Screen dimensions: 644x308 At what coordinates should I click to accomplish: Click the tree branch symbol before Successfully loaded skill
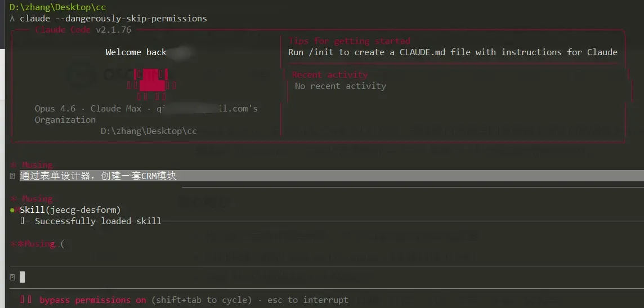[25, 221]
